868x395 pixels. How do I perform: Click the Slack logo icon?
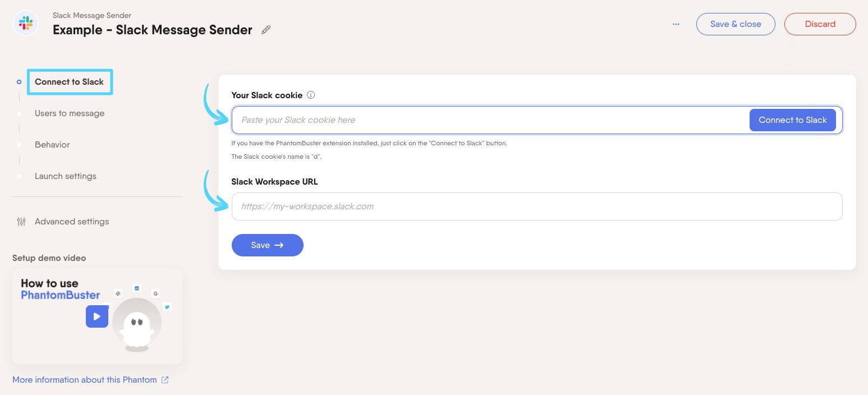pos(26,24)
